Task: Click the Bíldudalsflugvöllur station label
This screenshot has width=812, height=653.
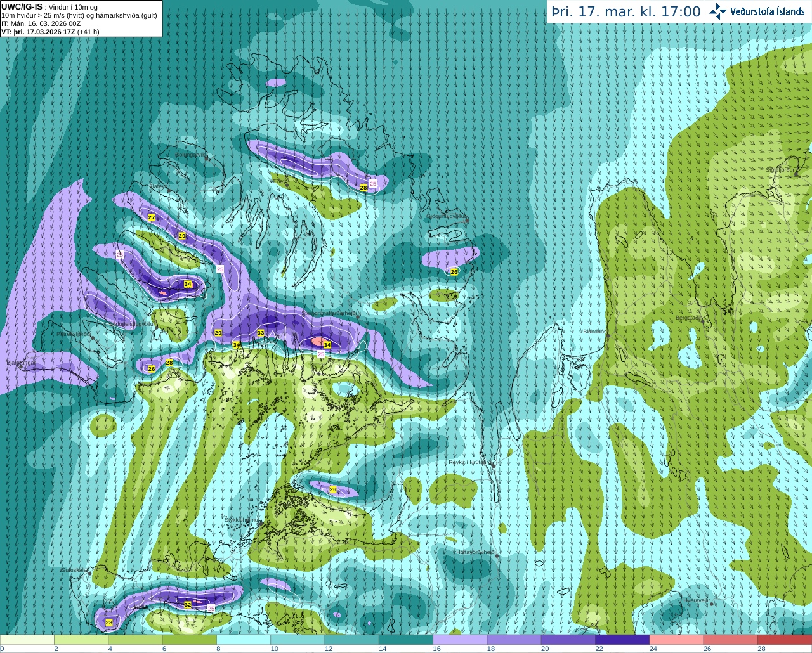Action: (133, 323)
